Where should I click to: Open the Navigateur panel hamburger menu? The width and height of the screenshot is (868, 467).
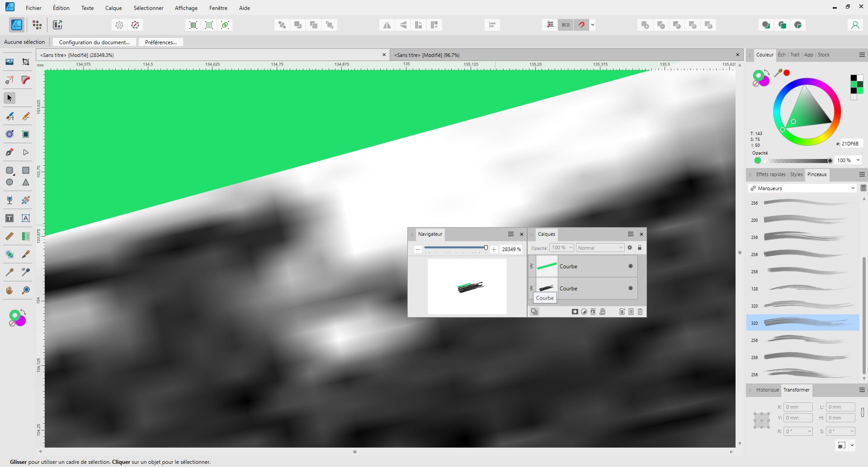tap(510, 234)
